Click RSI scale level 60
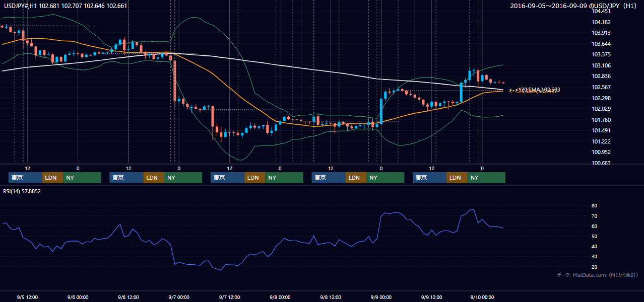 [x=595, y=226]
